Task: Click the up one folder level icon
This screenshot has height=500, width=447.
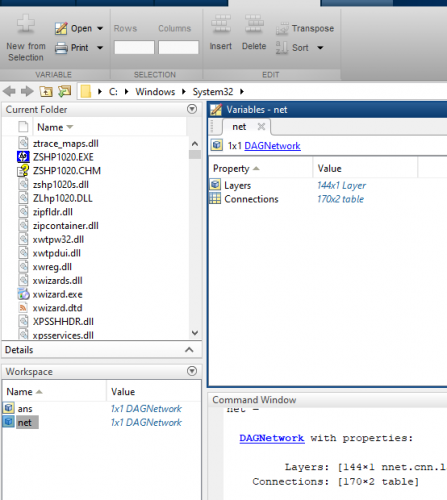Action: tap(46, 91)
